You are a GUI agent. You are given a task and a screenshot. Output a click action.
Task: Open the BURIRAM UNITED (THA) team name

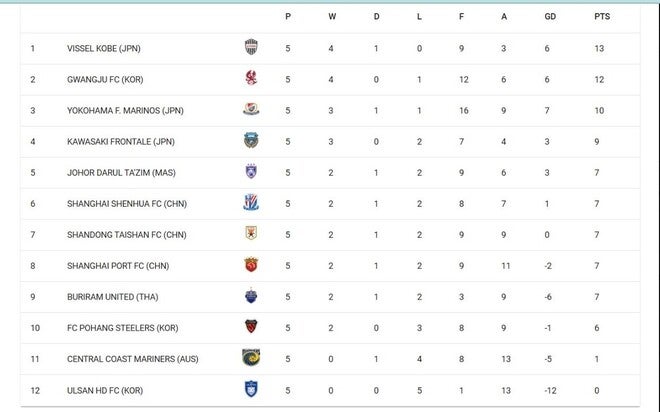111,296
